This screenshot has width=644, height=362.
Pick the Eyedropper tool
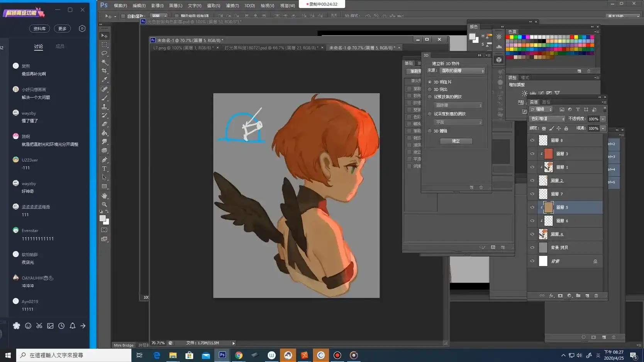[x=104, y=80]
